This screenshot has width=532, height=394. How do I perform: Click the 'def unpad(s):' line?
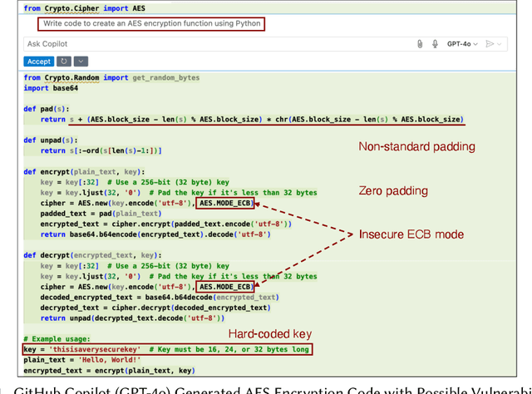[x=51, y=140]
